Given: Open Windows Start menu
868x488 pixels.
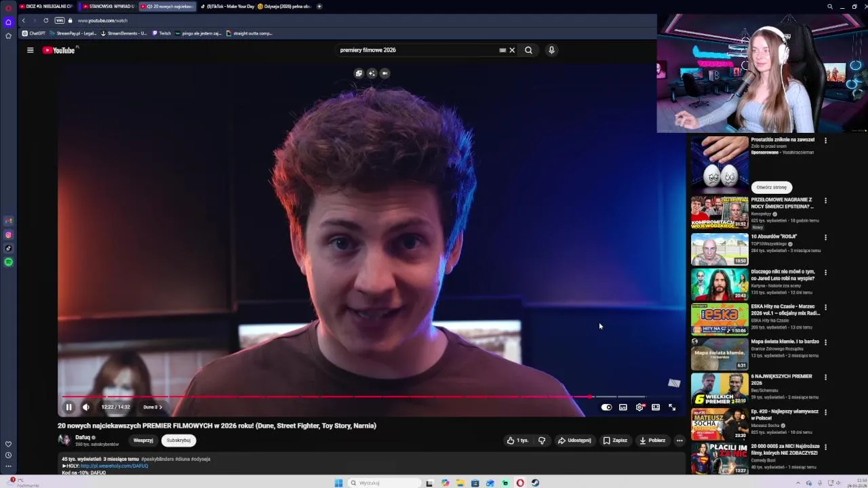Looking at the screenshot, I should (x=338, y=483).
